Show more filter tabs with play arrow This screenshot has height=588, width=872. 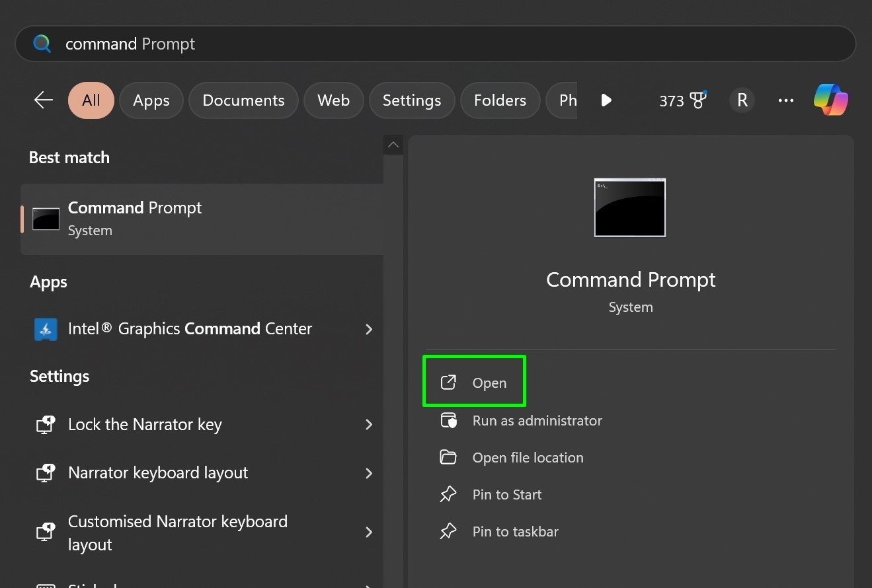606,100
